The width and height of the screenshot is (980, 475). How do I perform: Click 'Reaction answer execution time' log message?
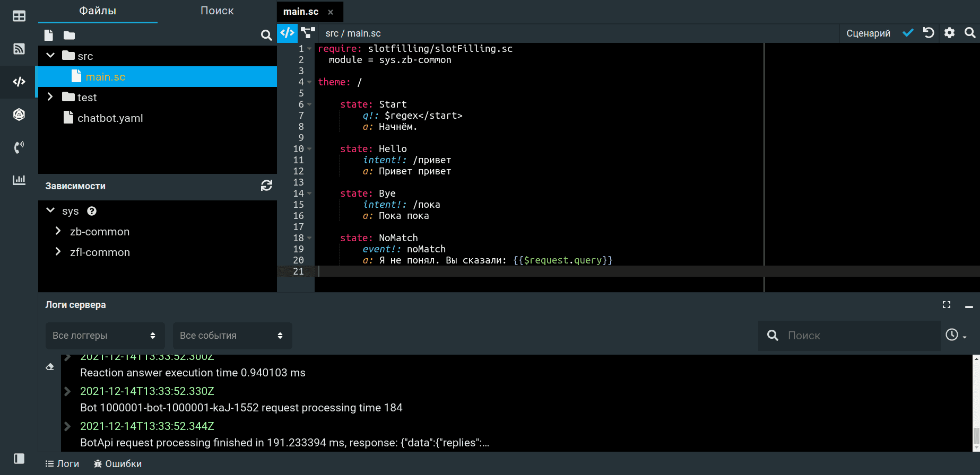(x=193, y=373)
